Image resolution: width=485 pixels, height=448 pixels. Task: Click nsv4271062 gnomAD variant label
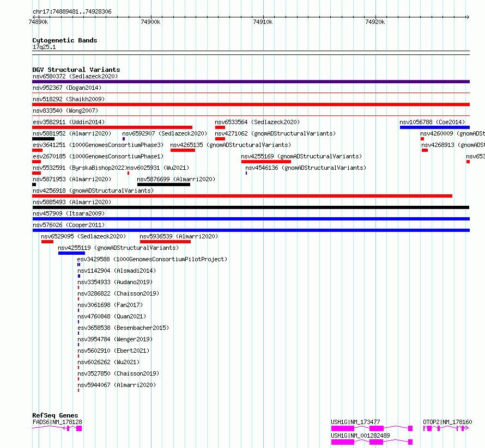[x=275, y=133]
